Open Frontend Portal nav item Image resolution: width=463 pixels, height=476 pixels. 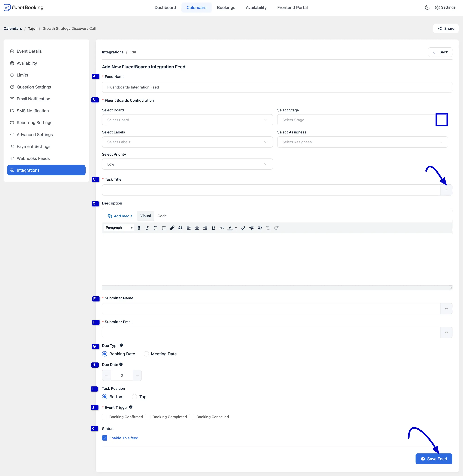point(292,8)
